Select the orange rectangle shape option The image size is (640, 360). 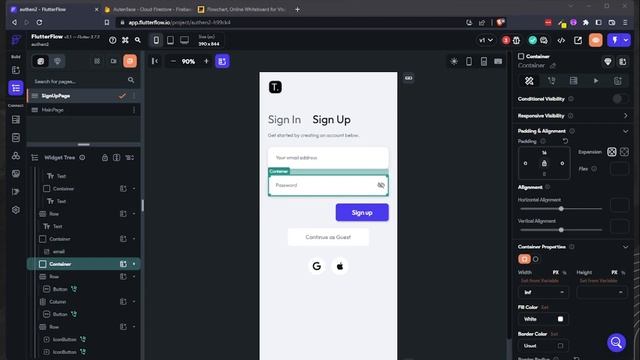pyautogui.click(x=524, y=259)
